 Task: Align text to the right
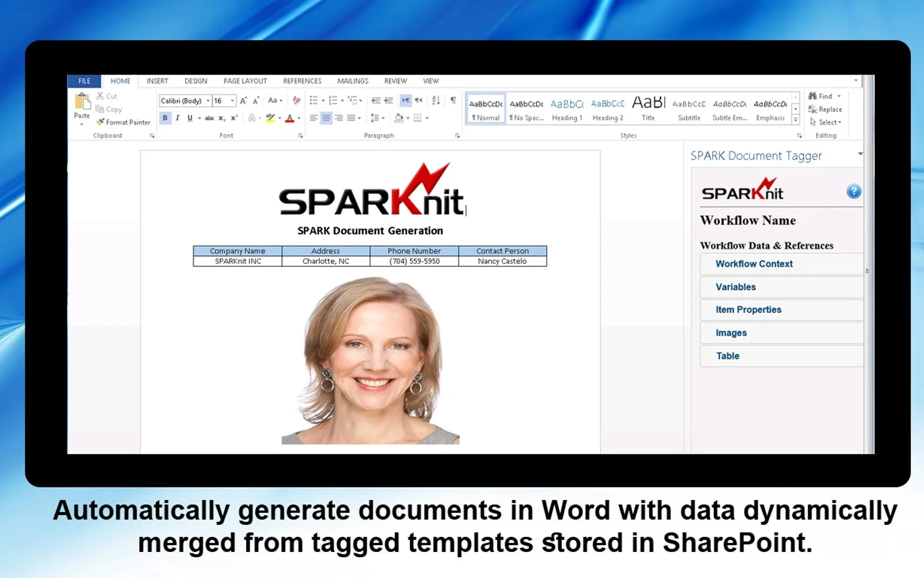(x=339, y=118)
